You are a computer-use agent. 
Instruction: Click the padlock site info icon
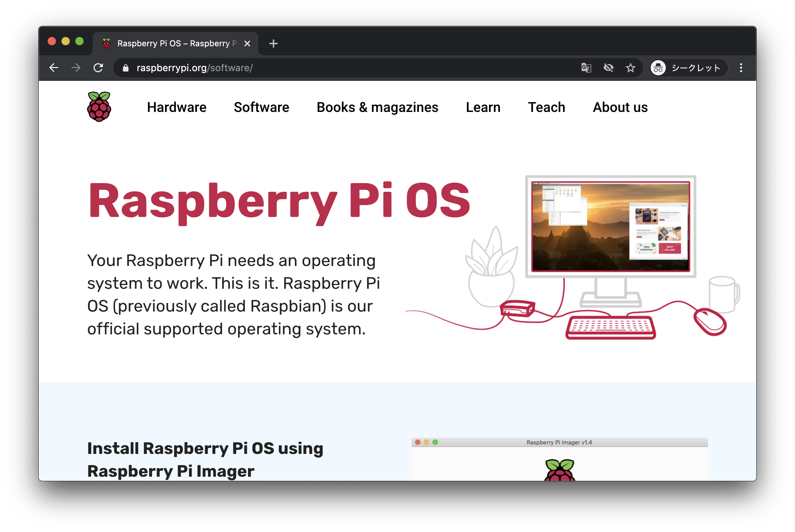click(x=126, y=68)
